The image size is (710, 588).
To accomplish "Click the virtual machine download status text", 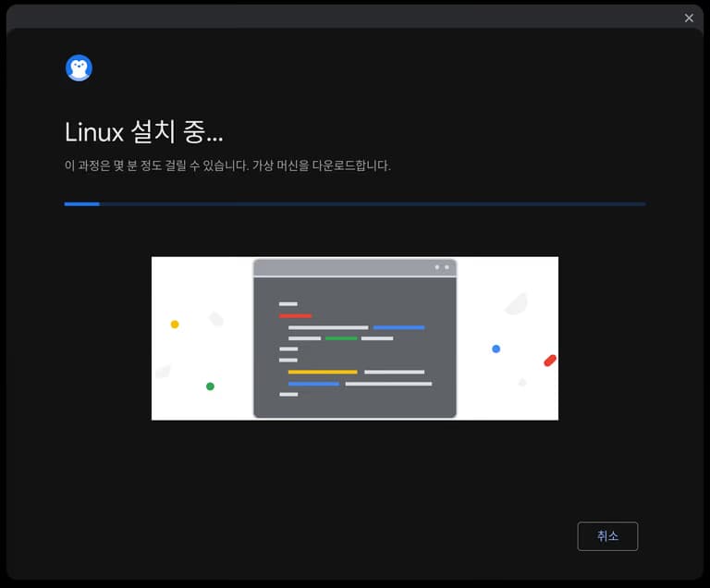I will pyautogui.click(x=322, y=166).
